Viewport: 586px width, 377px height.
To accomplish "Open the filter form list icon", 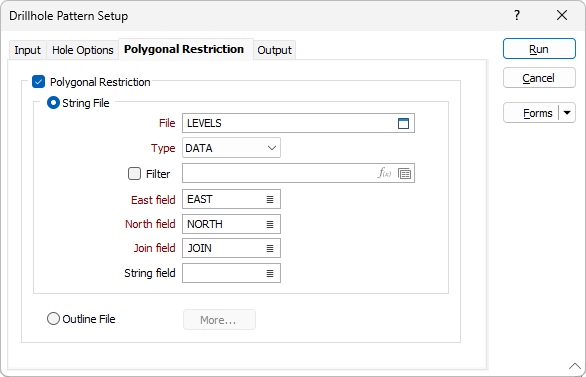I will 404,173.
